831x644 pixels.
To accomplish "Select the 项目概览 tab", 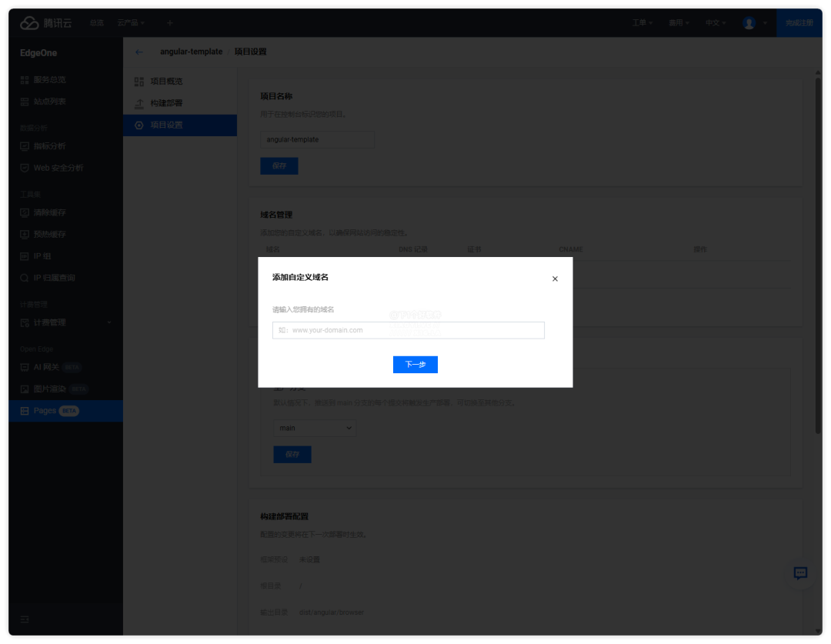I will (180, 81).
